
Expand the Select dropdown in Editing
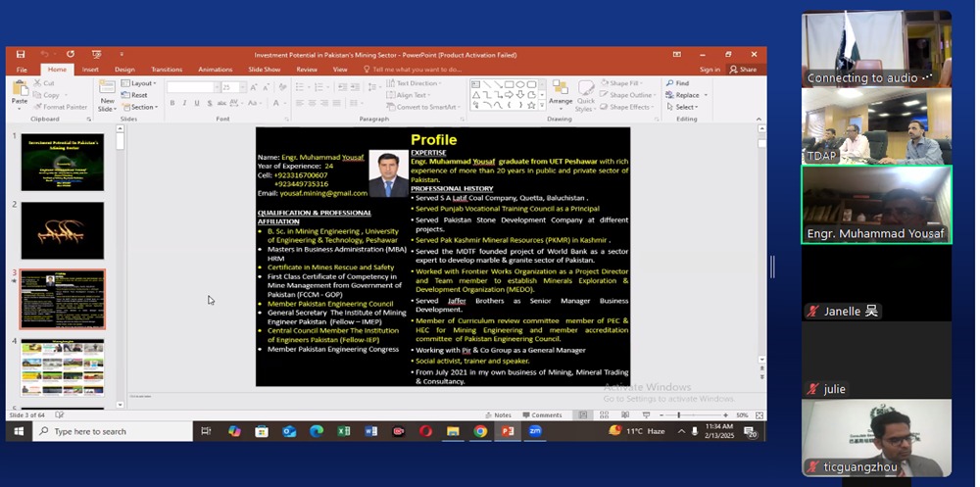686,107
